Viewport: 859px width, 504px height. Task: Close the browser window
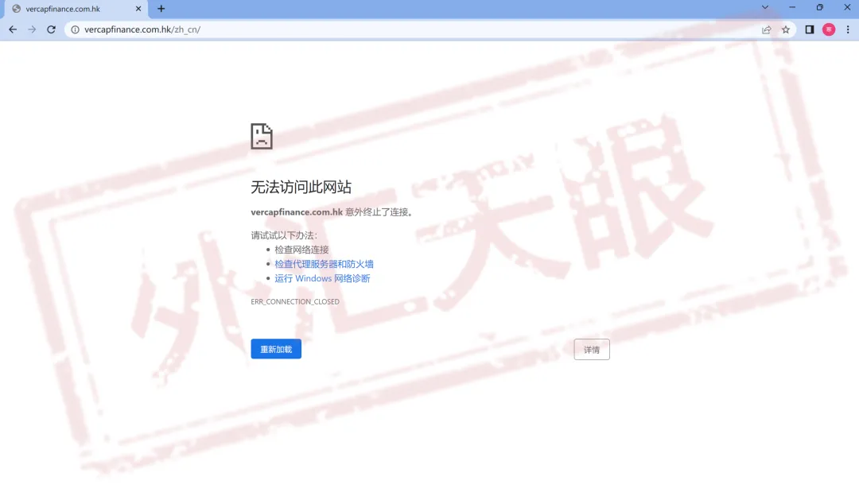(847, 7)
